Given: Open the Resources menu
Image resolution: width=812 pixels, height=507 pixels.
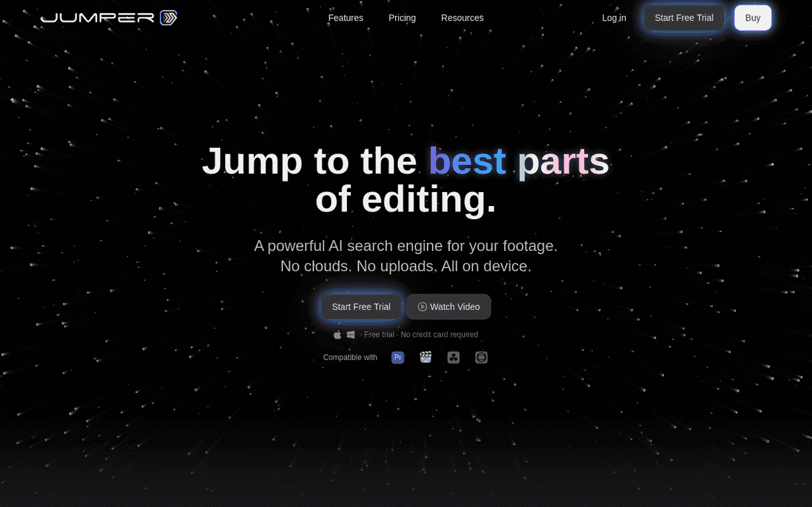Looking at the screenshot, I should [462, 18].
